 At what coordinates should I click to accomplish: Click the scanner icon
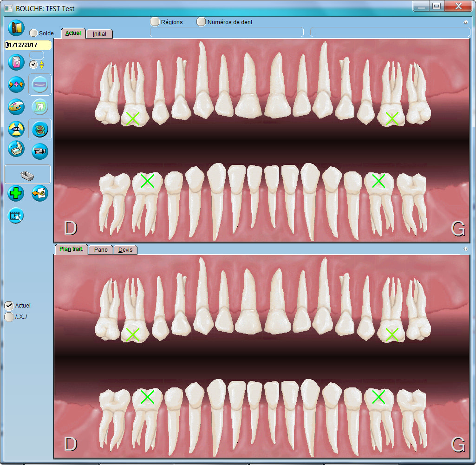(16, 149)
